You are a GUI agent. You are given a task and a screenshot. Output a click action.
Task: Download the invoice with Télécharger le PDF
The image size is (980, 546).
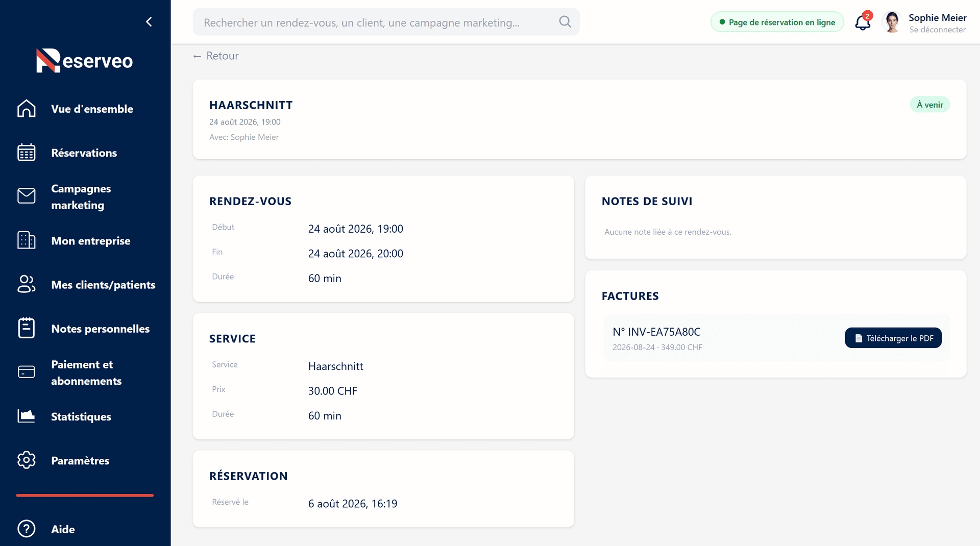pos(893,338)
